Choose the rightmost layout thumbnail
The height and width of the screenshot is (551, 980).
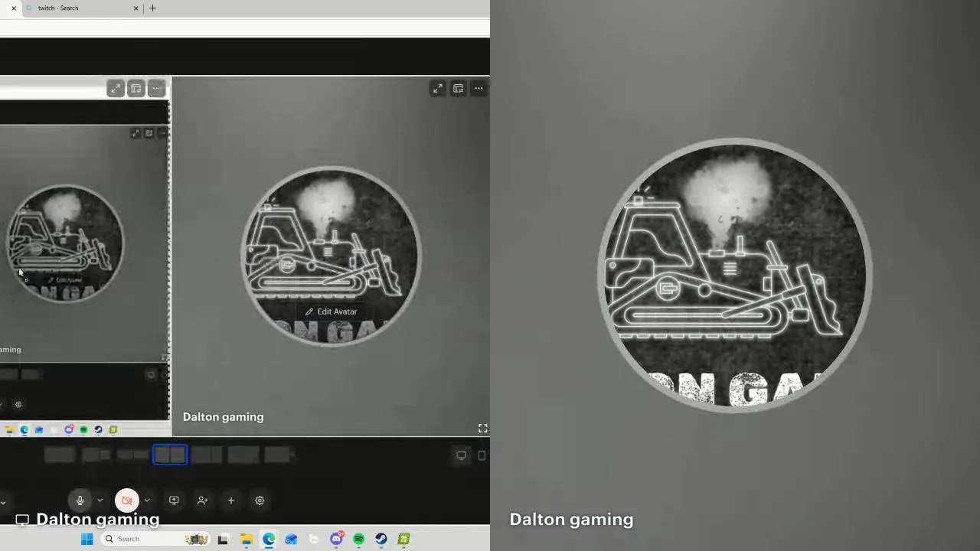279,455
